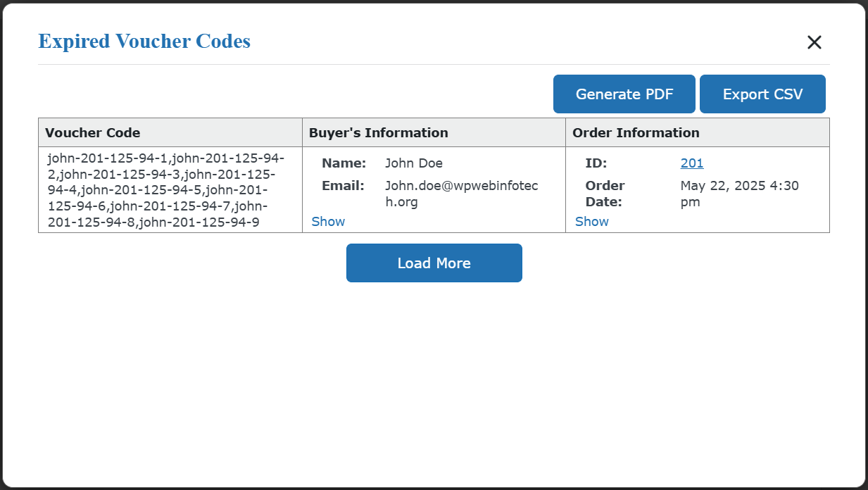Expand Show under Buyer's Information
868x490 pixels.
328,222
